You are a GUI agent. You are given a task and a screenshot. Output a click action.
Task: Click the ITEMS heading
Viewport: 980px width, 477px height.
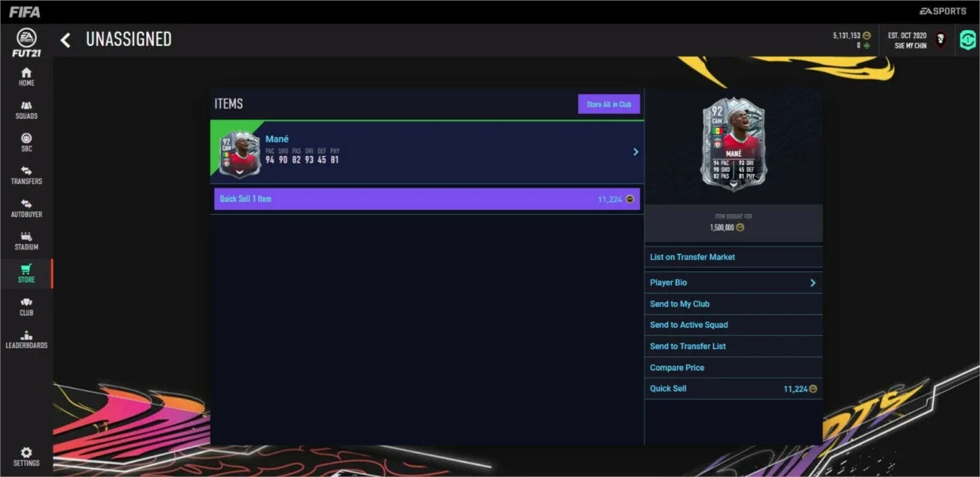(229, 104)
